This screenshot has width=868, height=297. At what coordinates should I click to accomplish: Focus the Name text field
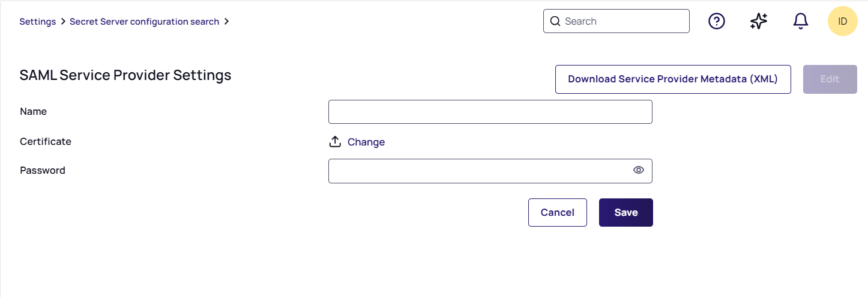click(x=490, y=112)
